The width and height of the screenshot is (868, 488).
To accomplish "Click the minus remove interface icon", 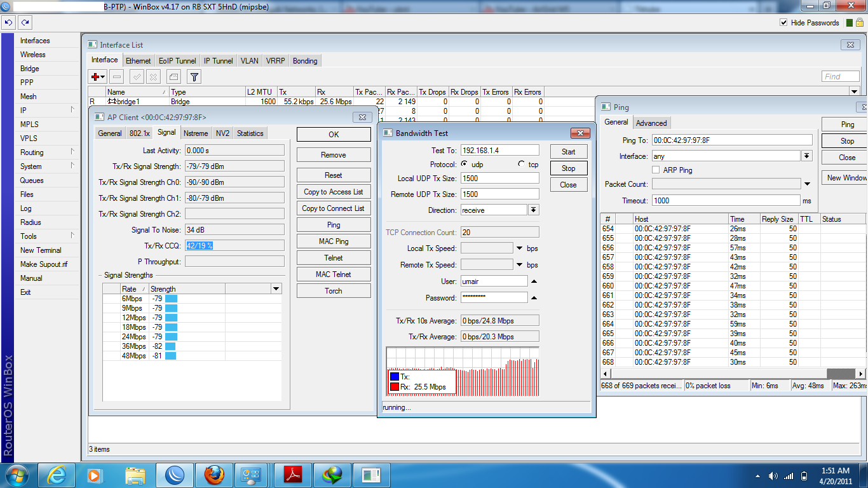I will (x=117, y=77).
